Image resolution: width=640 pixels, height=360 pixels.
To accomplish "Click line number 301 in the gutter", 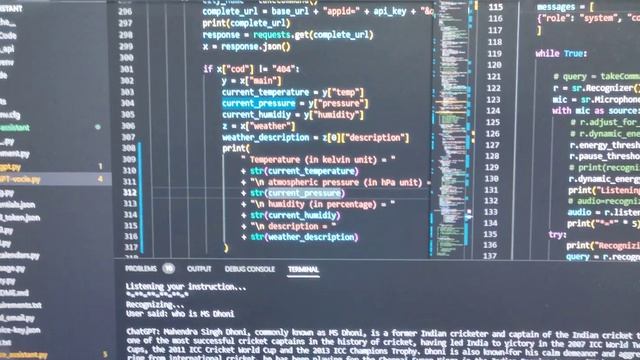I will click(127, 69).
